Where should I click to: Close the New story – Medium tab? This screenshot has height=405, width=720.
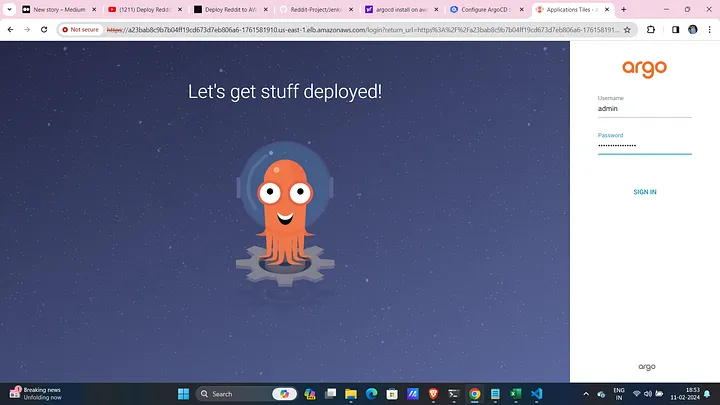click(x=94, y=9)
